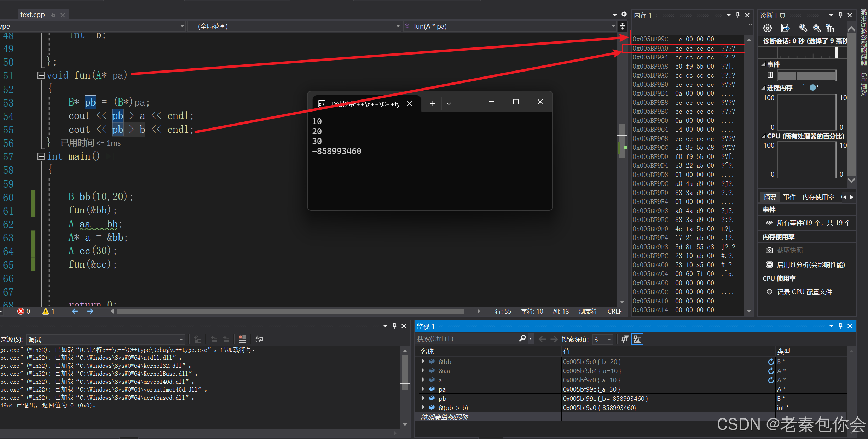Pause the events track
868x439 pixels.
point(770,75)
